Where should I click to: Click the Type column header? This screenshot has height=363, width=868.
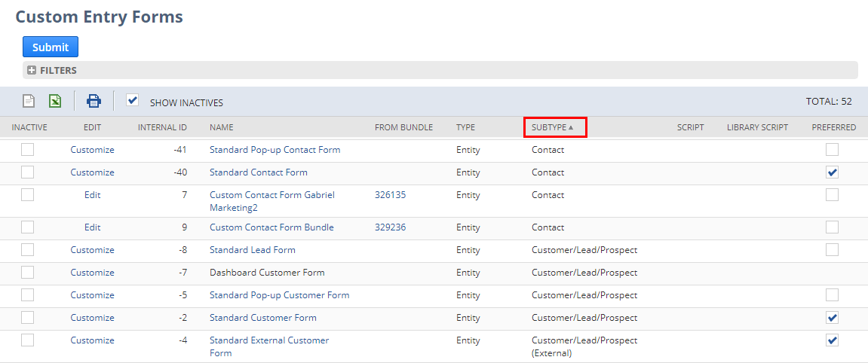465,127
